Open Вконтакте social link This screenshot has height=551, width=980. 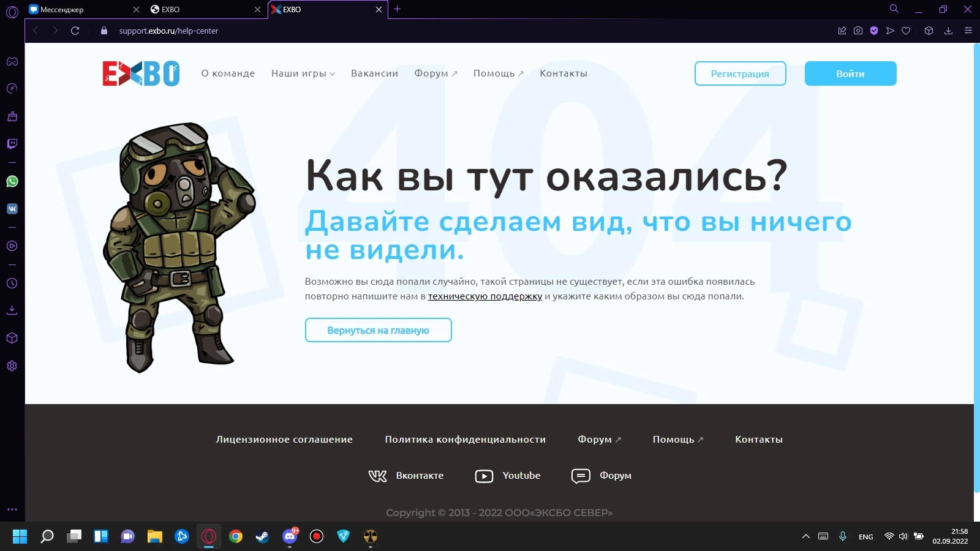coord(405,476)
